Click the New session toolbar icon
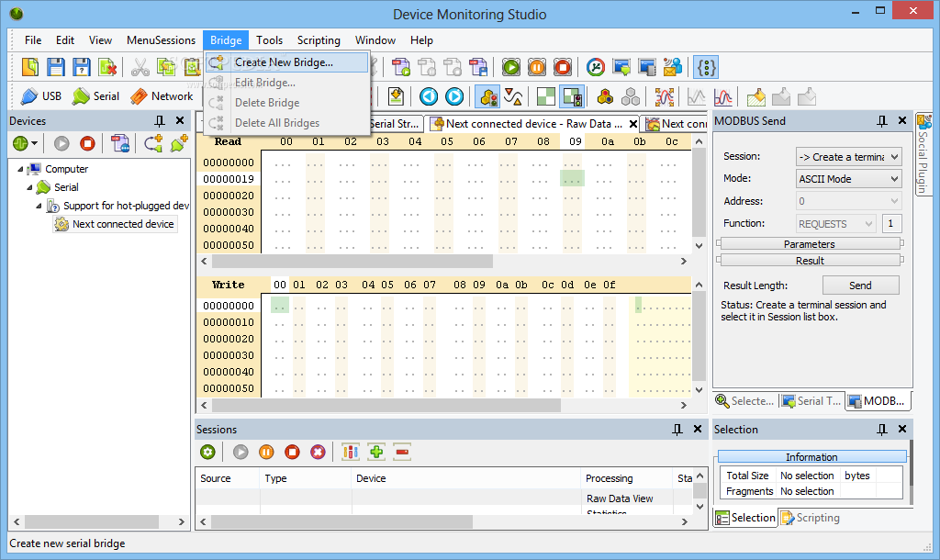Screen dimensions: 940x560 pyautogui.click(x=30, y=66)
